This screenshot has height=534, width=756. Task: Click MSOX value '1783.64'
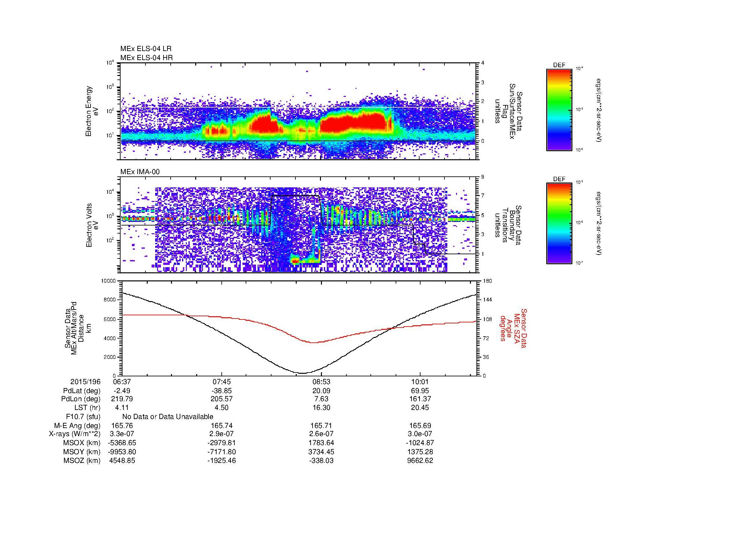(321, 443)
